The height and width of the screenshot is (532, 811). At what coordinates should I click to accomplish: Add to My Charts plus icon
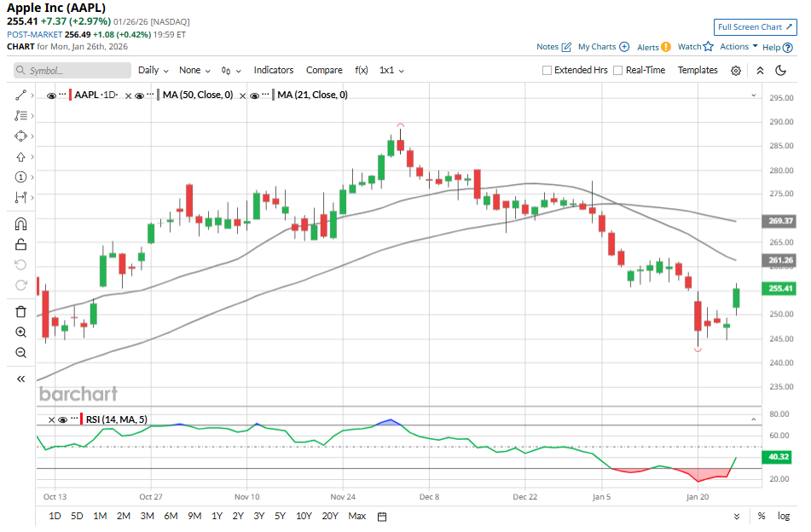(x=624, y=47)
